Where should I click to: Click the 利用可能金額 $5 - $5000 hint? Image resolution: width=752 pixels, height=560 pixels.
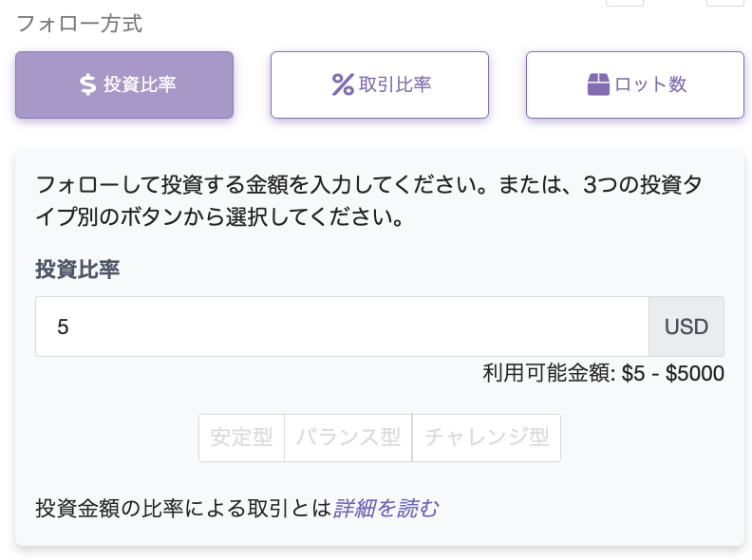[x=603, y=374]
